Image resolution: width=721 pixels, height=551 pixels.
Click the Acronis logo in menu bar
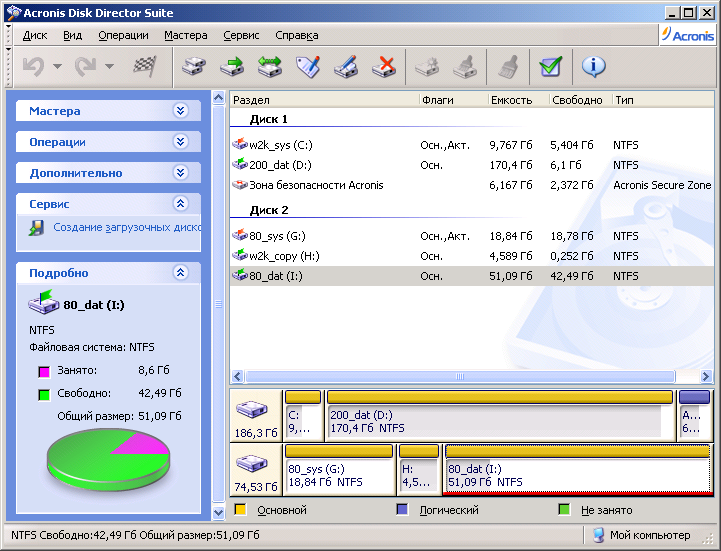(688, 35)
